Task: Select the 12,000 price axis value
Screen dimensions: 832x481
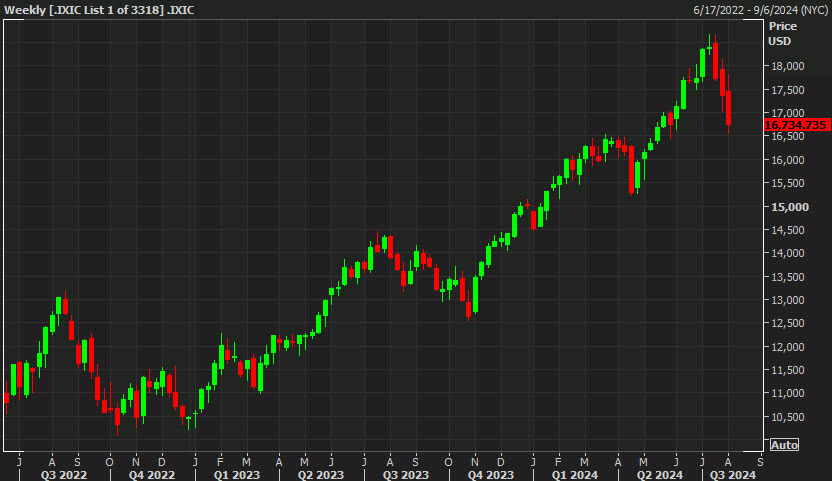Action: [x=787, y=347]
